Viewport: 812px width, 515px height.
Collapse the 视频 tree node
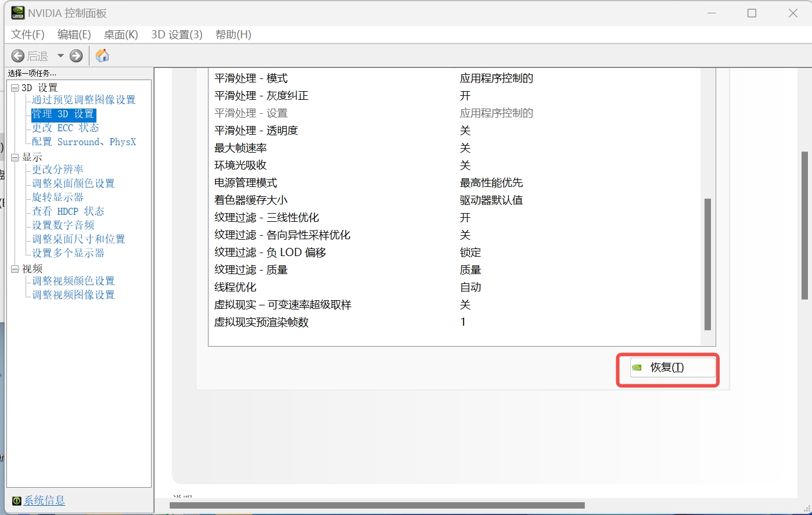[15, 269]
